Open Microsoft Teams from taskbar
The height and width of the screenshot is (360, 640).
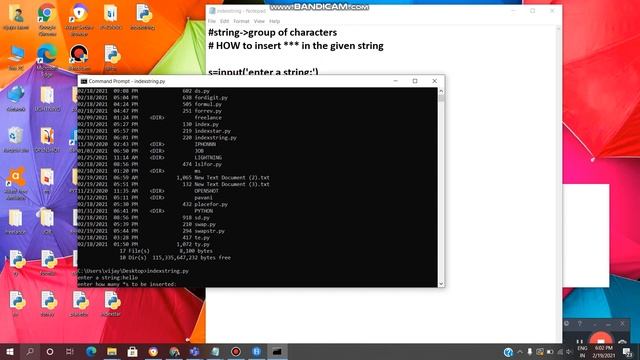click(194, 351)
